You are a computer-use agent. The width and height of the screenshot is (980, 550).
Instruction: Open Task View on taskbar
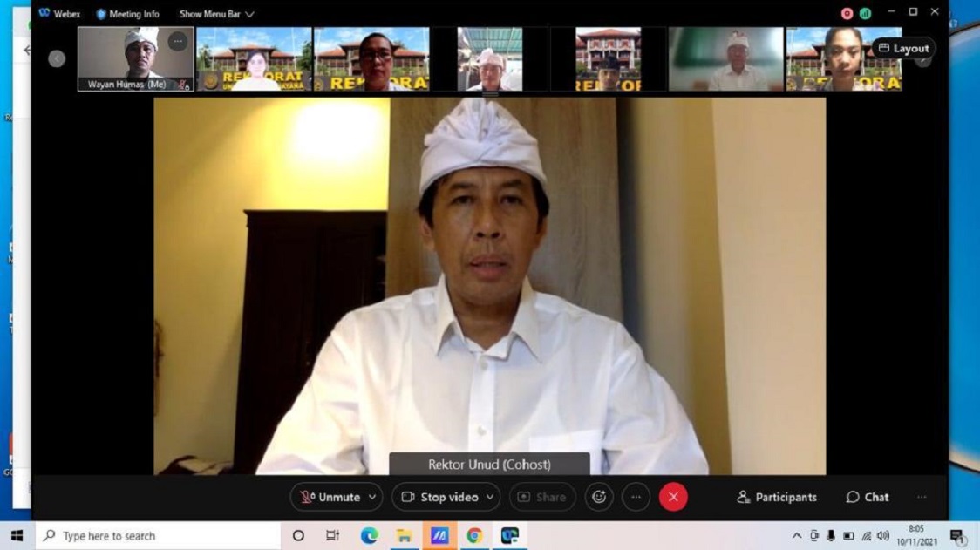pyautogui.click(x=332, y=536)
